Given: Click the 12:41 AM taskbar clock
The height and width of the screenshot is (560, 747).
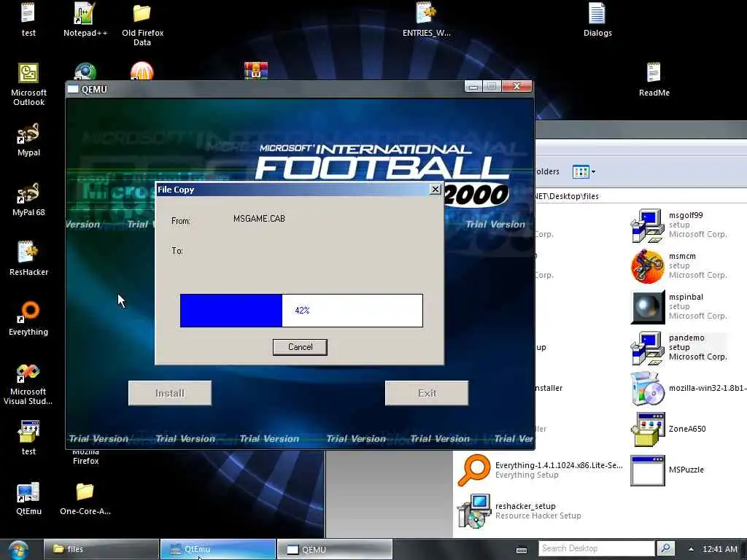Looking at the screenshot, I should [x=719, y=549].
